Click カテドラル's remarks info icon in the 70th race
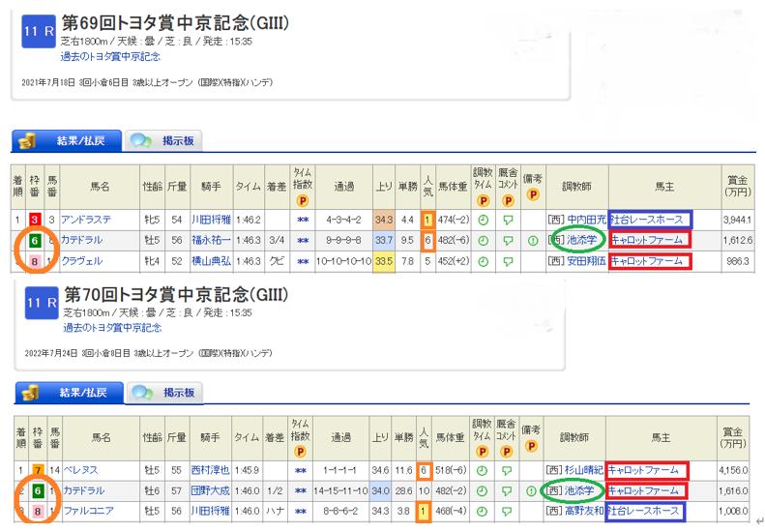 pos(531,490)
